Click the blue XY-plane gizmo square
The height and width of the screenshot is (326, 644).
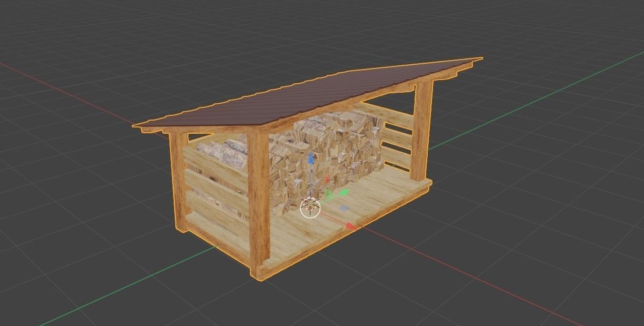[x=344, y=208]
